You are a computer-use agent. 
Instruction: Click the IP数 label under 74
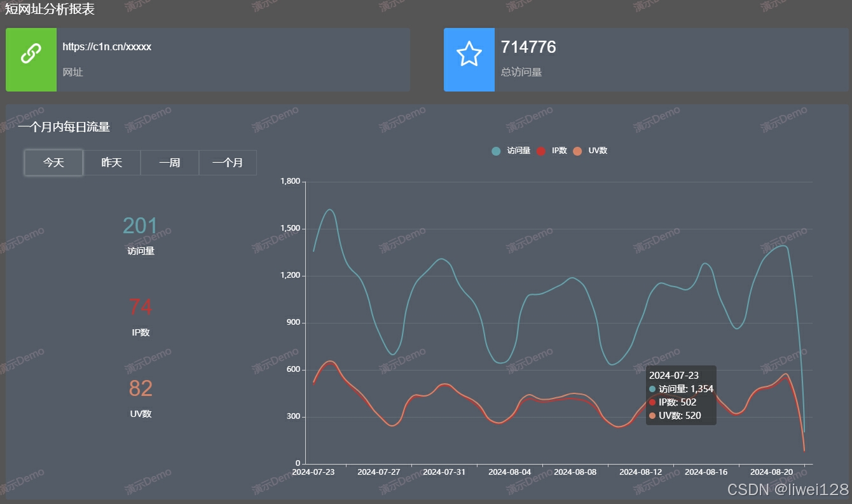(x=141, y=332)
